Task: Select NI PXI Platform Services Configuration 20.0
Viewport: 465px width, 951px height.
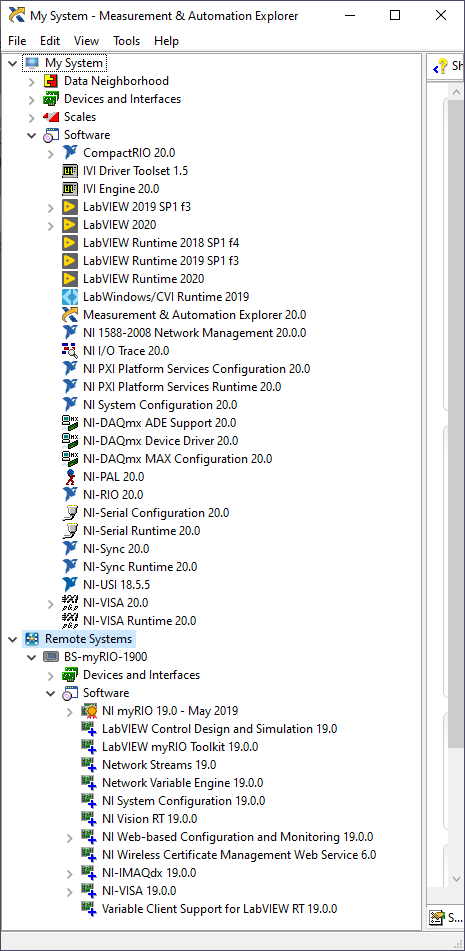Action: [x=196, y=369]
